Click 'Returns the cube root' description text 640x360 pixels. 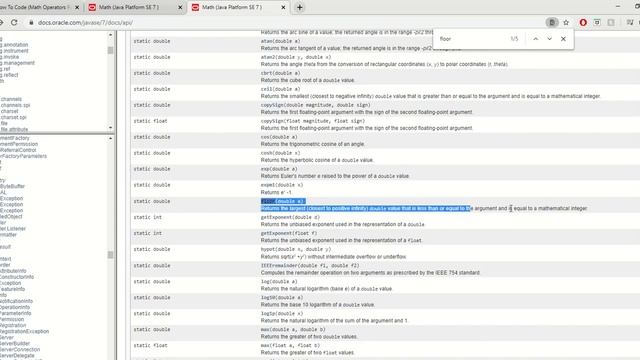307,80
